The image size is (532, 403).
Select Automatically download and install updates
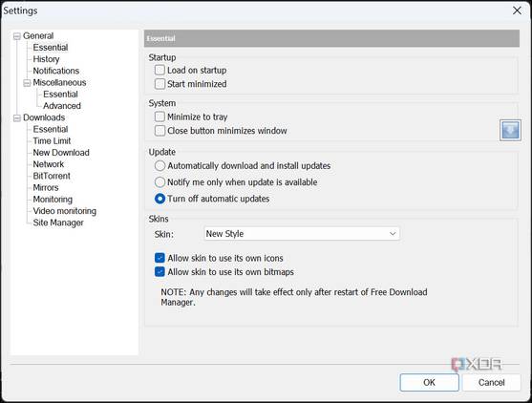(160, 165)
